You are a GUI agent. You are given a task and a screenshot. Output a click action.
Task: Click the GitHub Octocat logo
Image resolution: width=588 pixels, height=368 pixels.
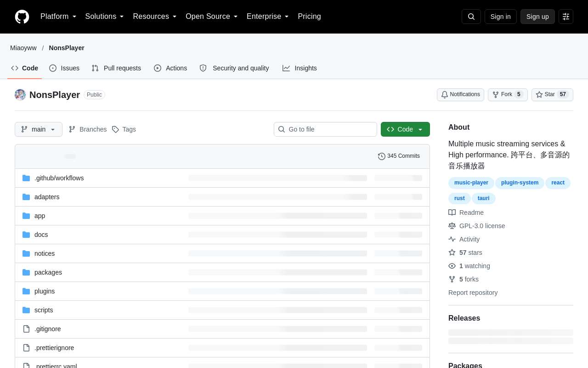coord(22,17)
